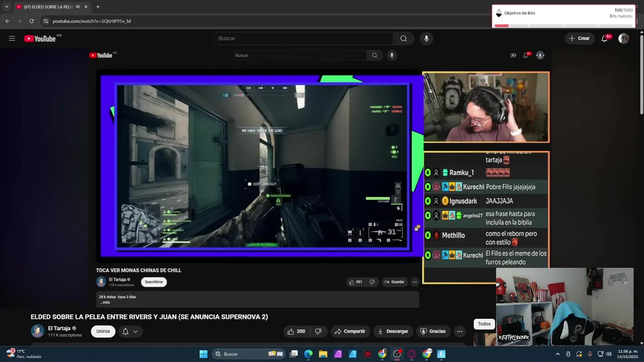Open weather widget showing 17°C

(x=23, y=354)
